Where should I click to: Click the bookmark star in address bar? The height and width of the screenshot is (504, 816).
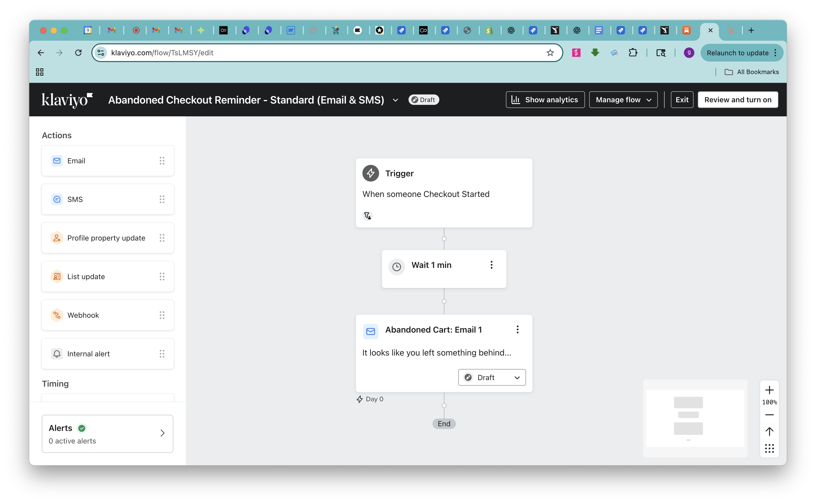coord(550,53)
